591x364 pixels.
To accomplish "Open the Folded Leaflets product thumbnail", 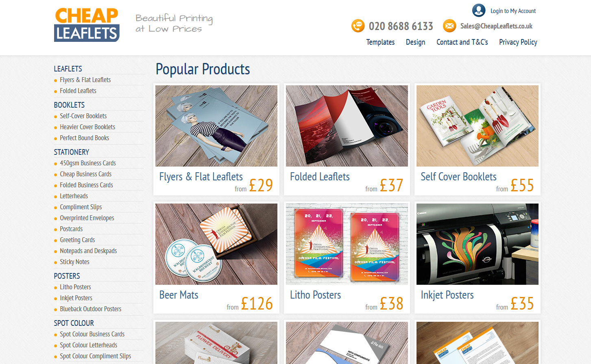I will [x=347, y=126].
